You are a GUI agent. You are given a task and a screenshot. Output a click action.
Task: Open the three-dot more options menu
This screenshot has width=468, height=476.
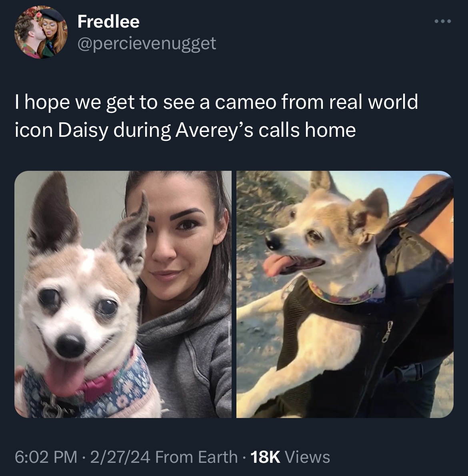(442, 21)
